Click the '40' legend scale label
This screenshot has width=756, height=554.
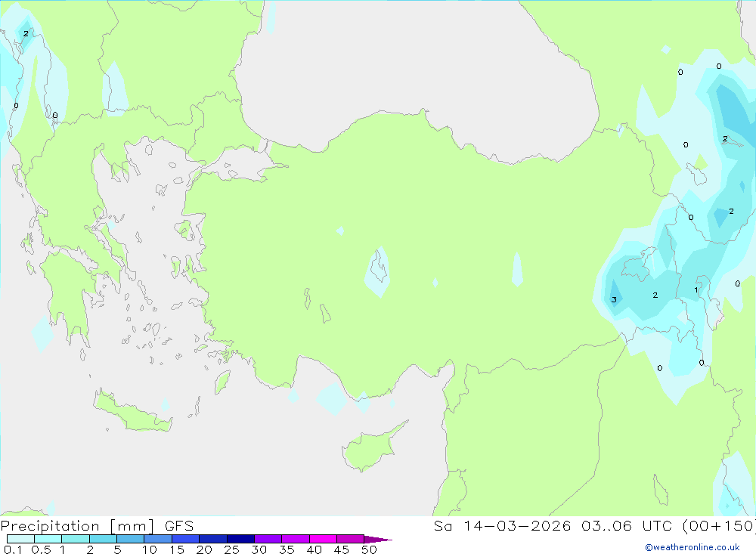point(314,549)
